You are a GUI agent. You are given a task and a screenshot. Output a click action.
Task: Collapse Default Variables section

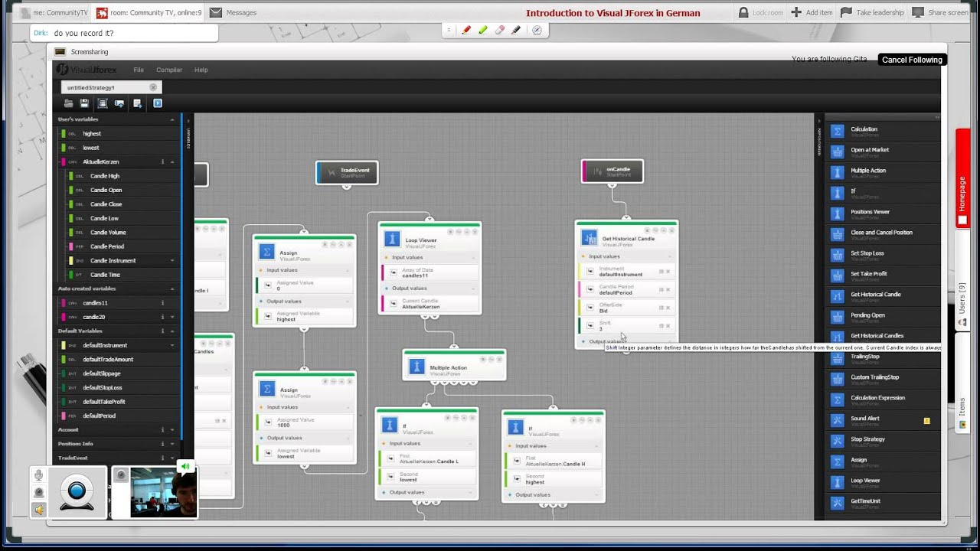(x=172, y=331)
